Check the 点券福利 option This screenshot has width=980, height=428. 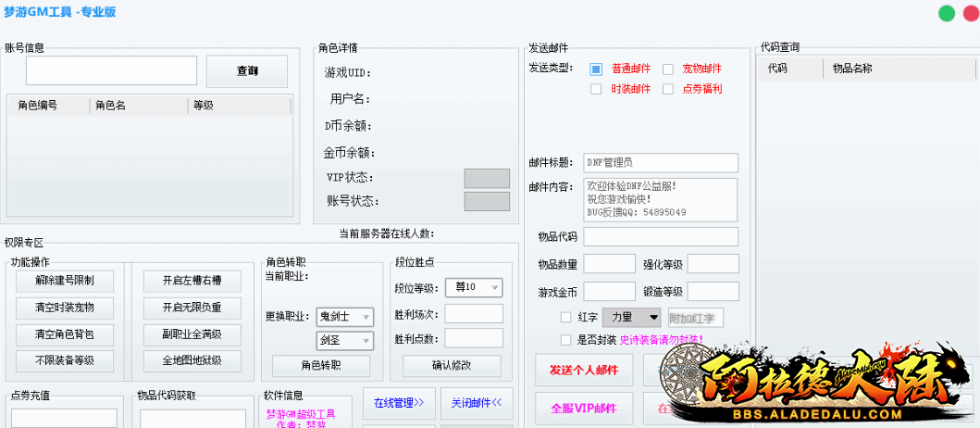(x=667, y=89)
